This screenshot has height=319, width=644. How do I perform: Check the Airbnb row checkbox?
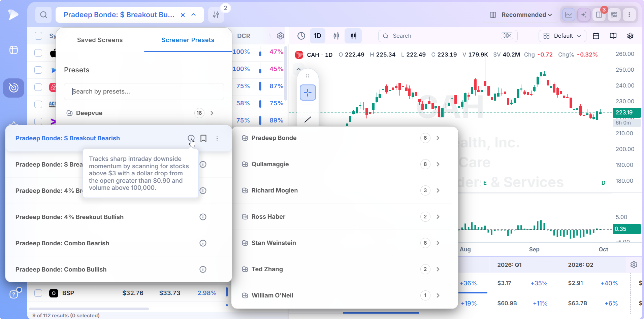[38, 87]
